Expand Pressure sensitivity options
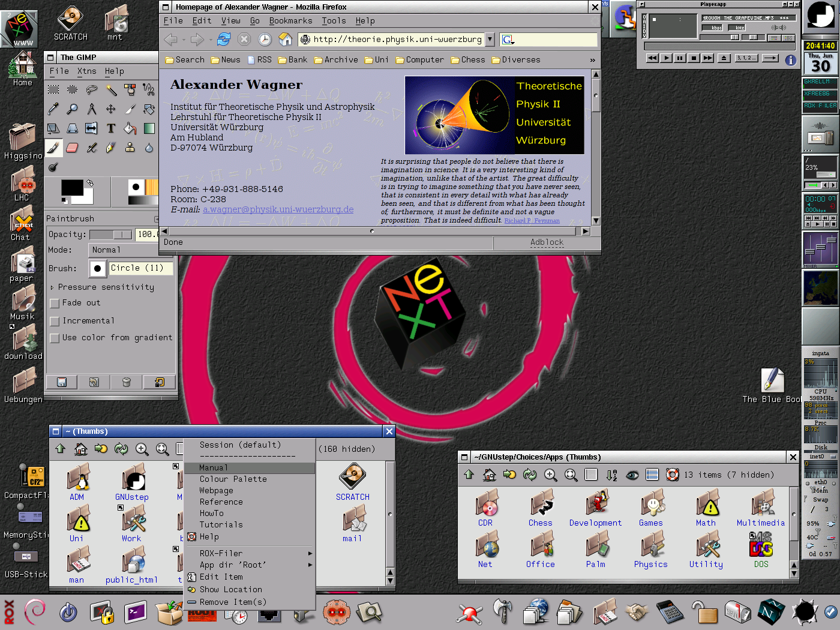Viewport: 840px width, 630px height. pyautogui.click(x=52, y=287)
